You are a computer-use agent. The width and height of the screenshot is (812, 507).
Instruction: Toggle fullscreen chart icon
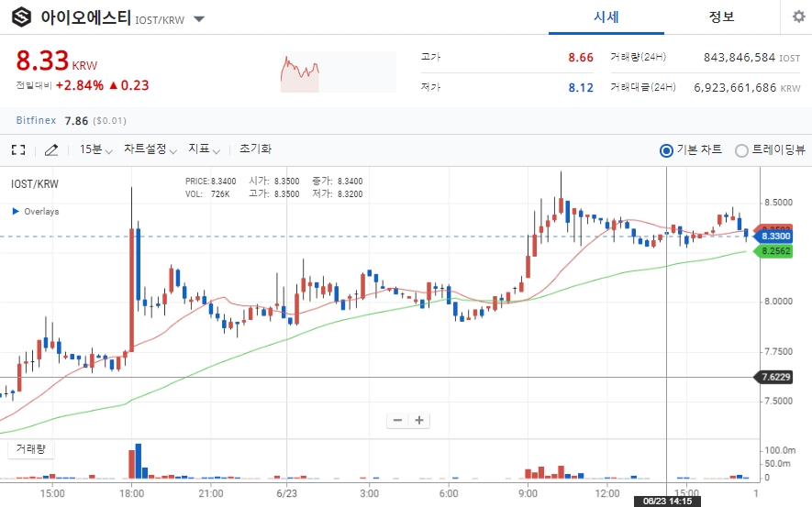18,150
